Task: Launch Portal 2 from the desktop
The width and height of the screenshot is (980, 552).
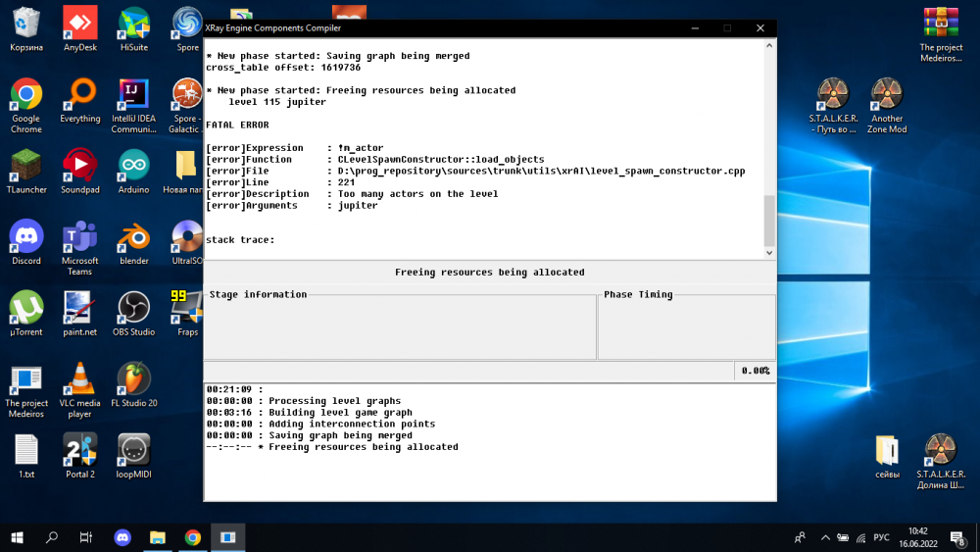Action: click(x=80, y=456)
